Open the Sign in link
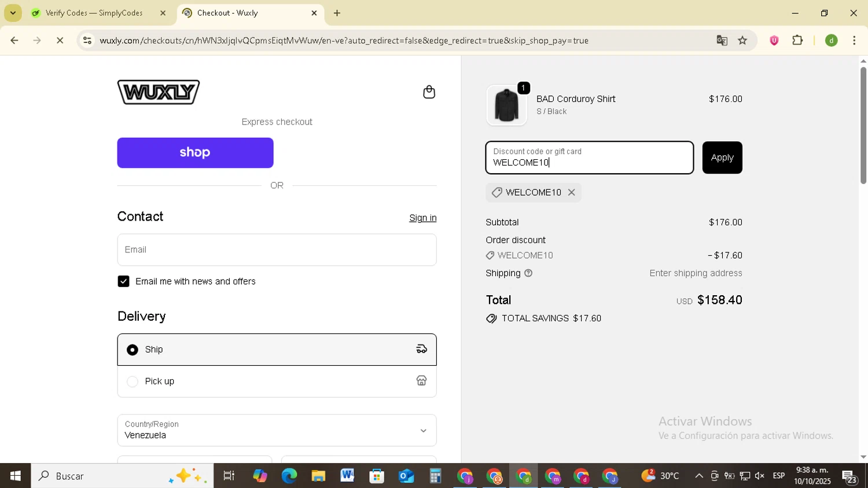This screenshot has width=868, height=488. coord(422,218)
